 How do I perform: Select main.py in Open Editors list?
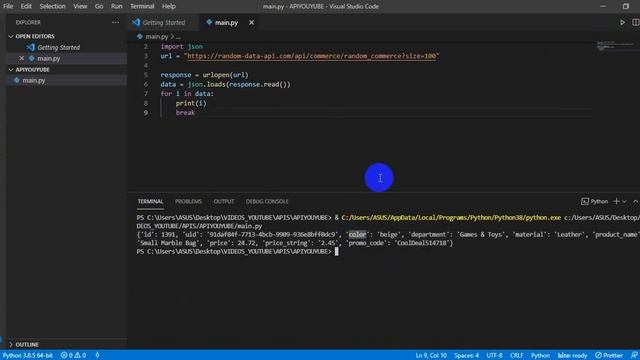(49, 58)
